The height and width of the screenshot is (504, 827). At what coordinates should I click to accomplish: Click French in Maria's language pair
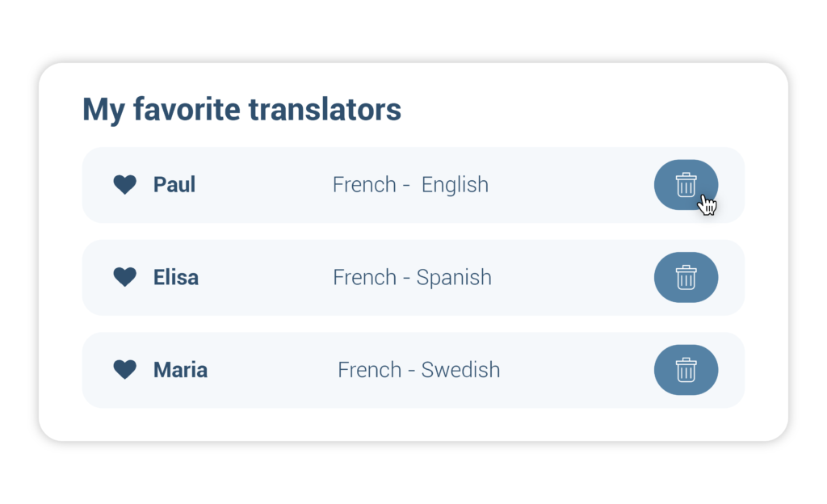pyautogui.click(x=369, y=370)
